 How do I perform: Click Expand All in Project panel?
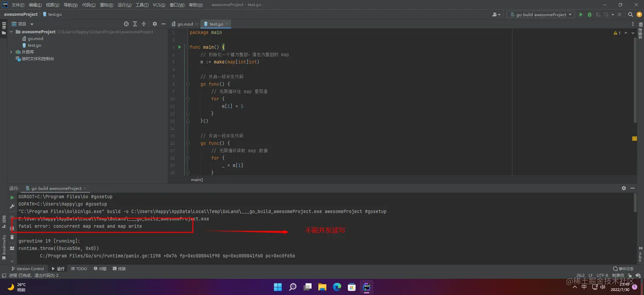(x=135, y=24)
